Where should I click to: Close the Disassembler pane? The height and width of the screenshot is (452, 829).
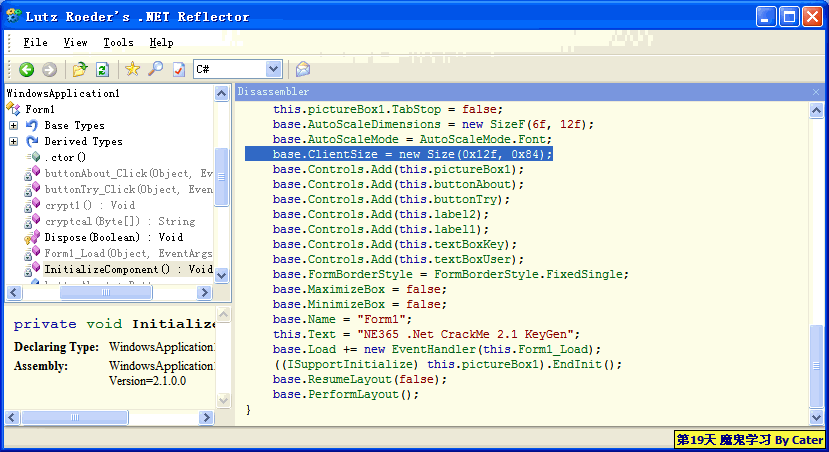(x=816, y=92)
